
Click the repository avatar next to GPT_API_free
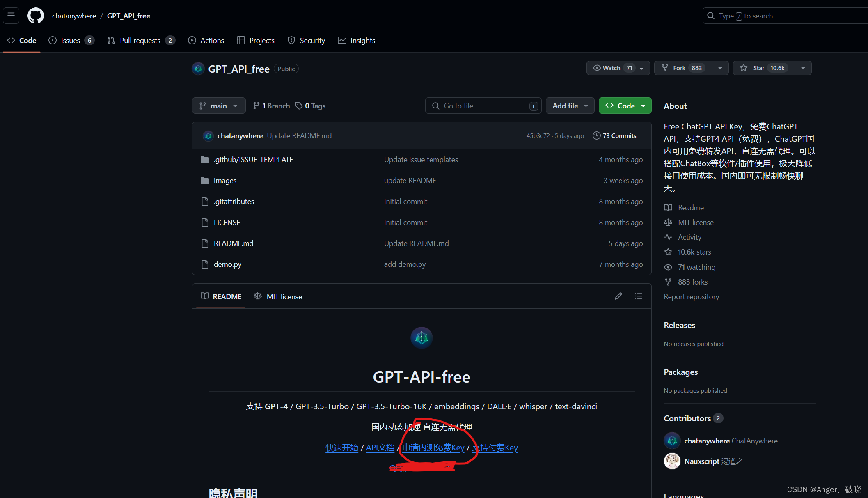(x=198, y=69)
